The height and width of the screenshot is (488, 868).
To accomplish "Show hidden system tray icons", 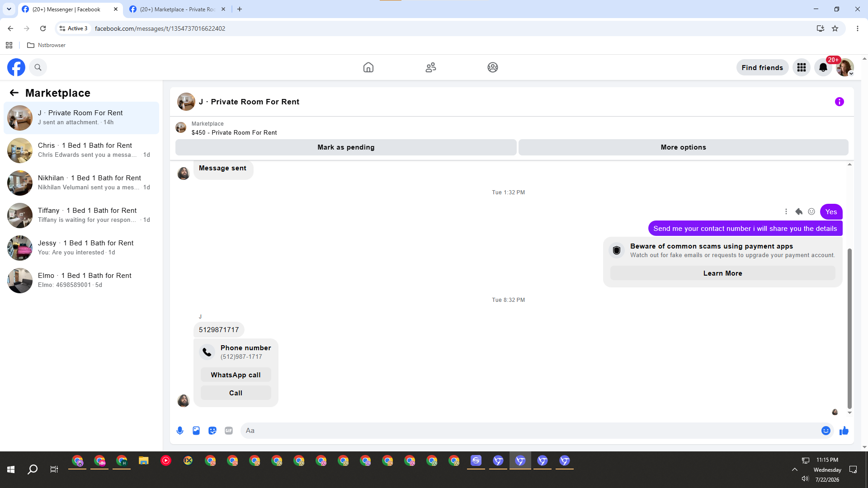I will (794, 469).
